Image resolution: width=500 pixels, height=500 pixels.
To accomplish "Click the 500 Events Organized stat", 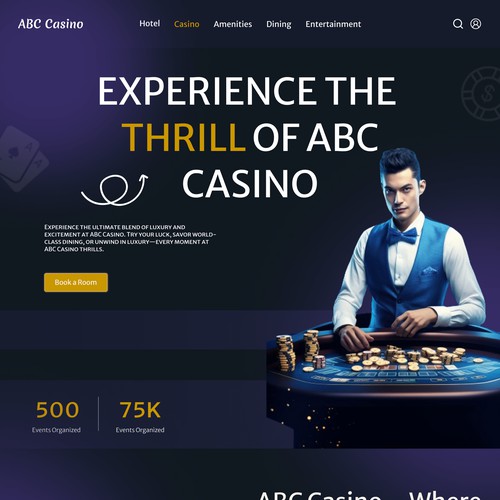I will click(57, 416).
